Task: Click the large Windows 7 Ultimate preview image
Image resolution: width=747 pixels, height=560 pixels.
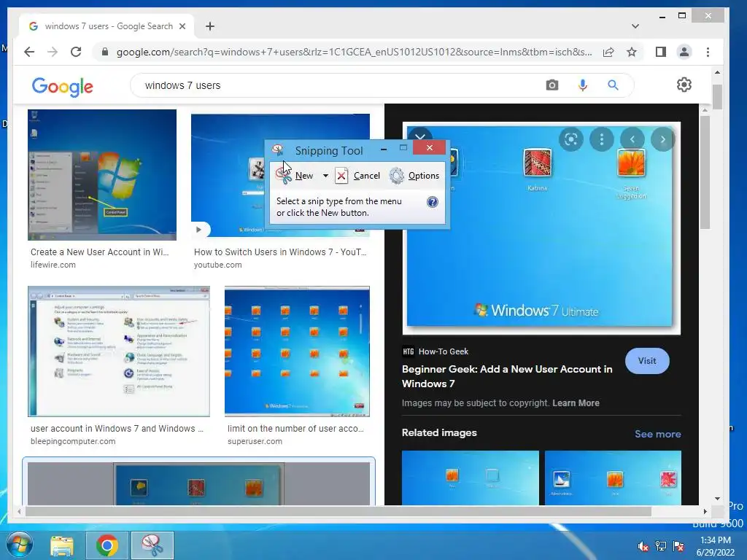Action: [x=541, y=228]
